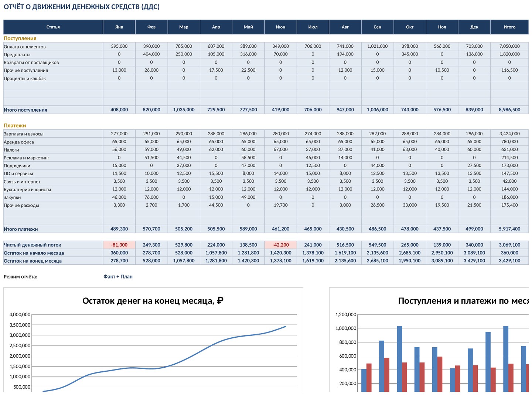Select the report mode value 'Факт + План'
The height and width of the screenshot is (395, 532).
pos(118,277)
